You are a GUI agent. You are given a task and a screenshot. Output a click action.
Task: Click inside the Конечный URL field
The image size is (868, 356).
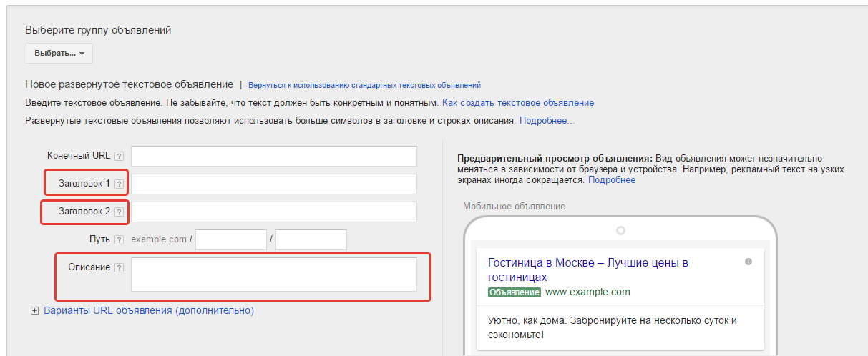click(x=273, y=156)
